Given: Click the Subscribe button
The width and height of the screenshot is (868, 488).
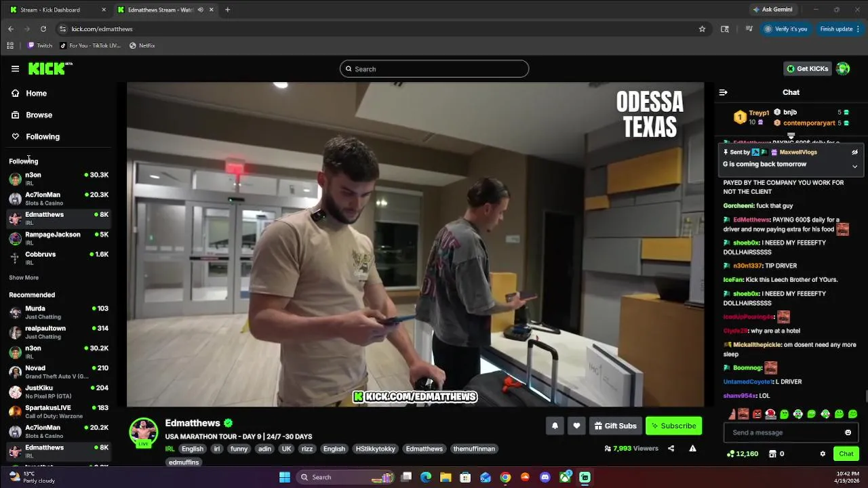Looking at the screenshot, I should pos(673,426).
